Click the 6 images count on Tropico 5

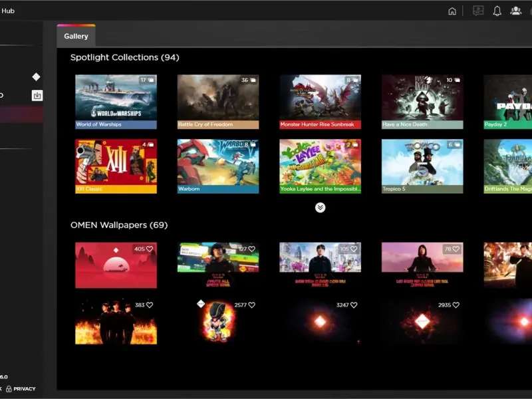pyautogui.click(x=455, y=144)
